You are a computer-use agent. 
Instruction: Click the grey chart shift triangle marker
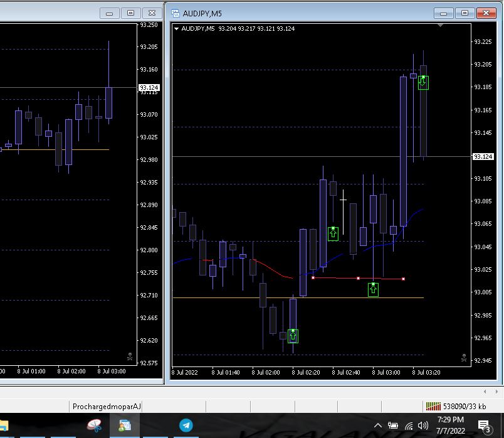click(441, 26)
